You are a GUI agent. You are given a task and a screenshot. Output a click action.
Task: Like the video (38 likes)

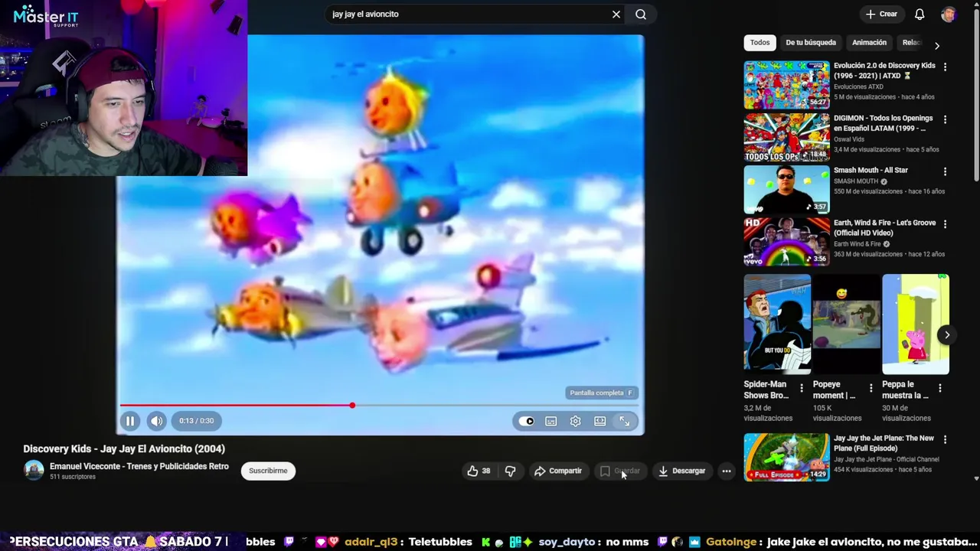pos(479,471)
